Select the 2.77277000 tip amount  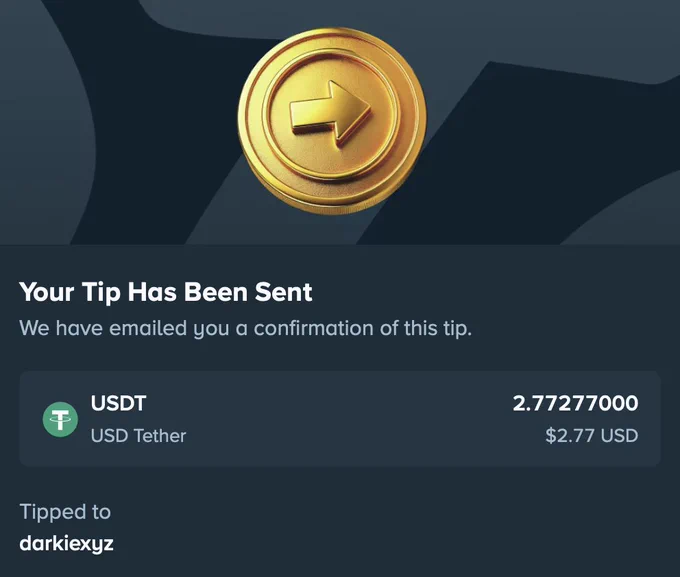[x=575, y=403]
